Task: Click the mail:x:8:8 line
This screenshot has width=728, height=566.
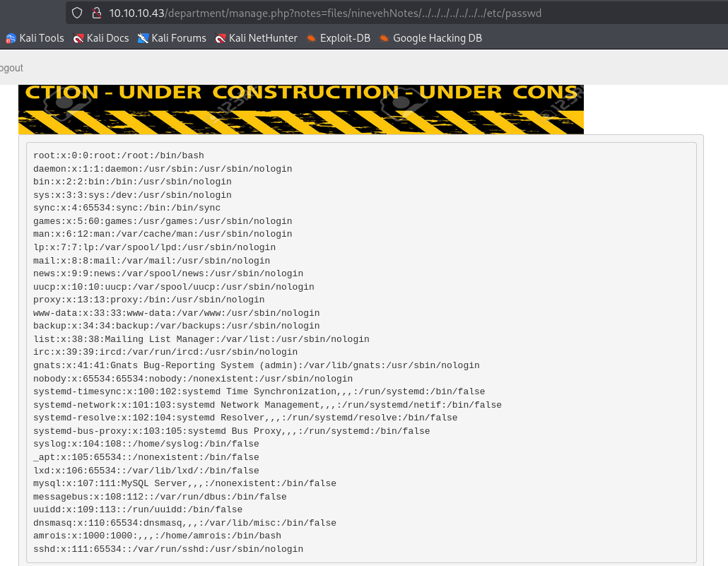Action: (152, 261)
